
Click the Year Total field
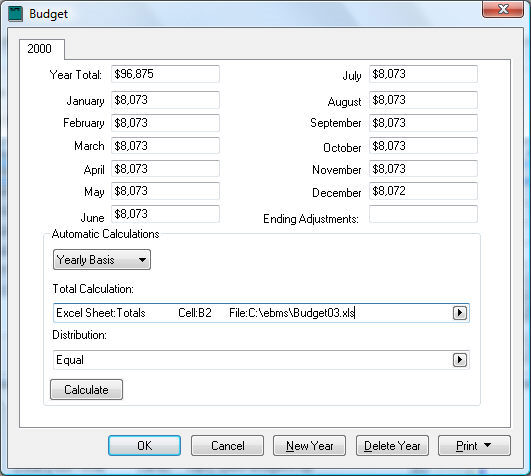pos(165,74)
